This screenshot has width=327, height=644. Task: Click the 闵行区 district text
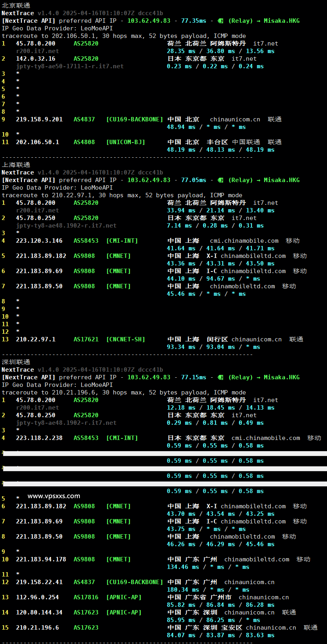pyautogui.click(x=217, y=339)
